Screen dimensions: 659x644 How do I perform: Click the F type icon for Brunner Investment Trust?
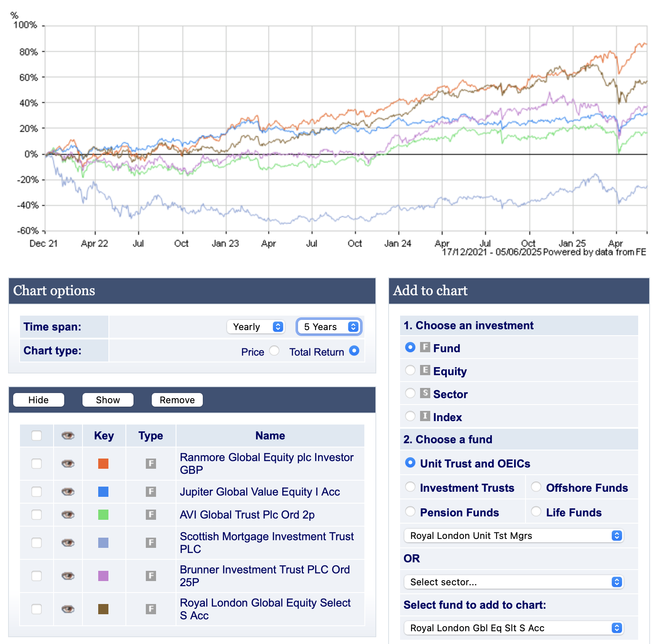click(151, 576)
